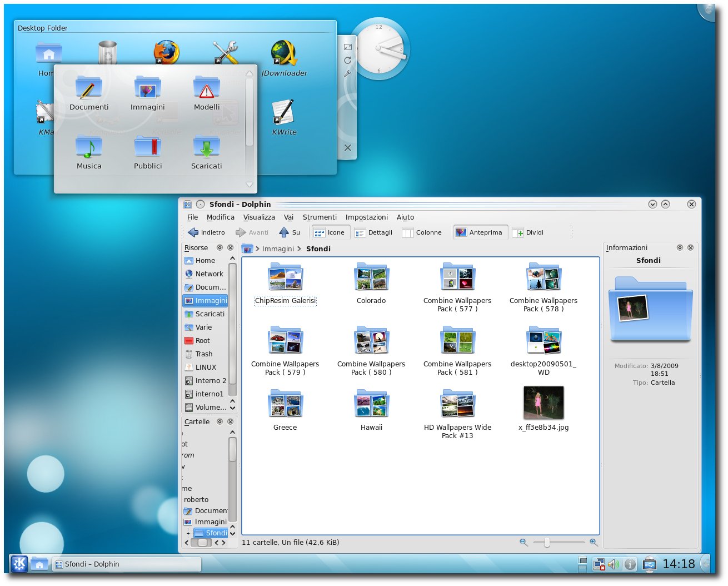Open the Hawaii folder

click(x=371, y=410)
